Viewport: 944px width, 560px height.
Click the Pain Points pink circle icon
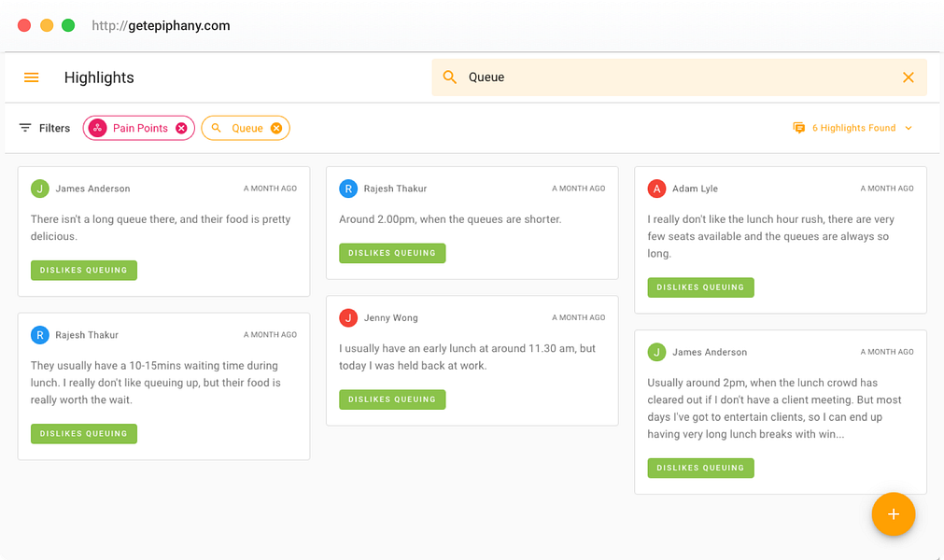click(x=97, y=128)
